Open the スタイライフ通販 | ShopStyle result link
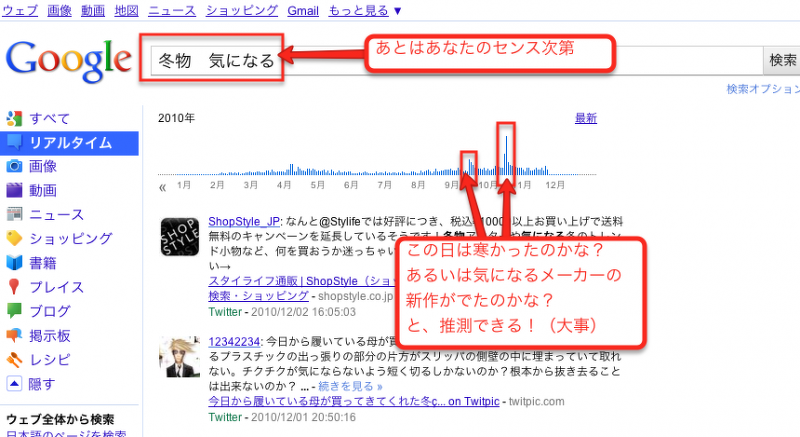The width and height of the screenshot is (800, 437). pyautogui.click(x=301, y=281)
